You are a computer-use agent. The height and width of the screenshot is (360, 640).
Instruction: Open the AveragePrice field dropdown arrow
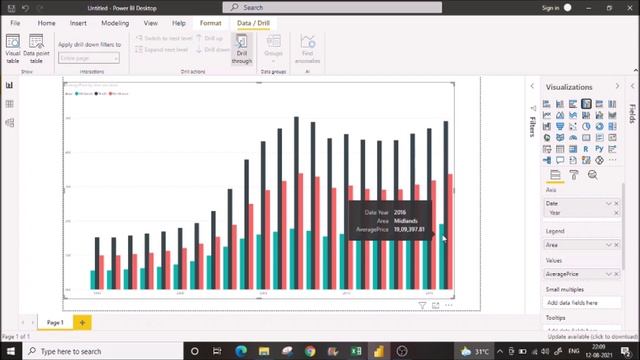point(609,274)
